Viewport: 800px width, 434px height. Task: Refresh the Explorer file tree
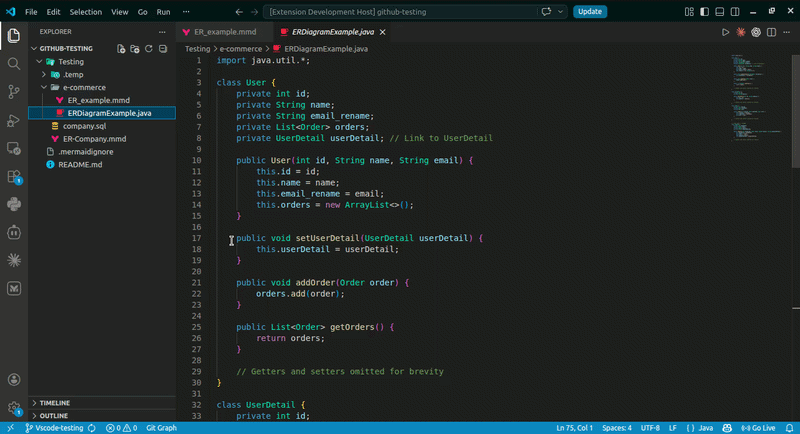pyautogui.click(x=148, y=49)
